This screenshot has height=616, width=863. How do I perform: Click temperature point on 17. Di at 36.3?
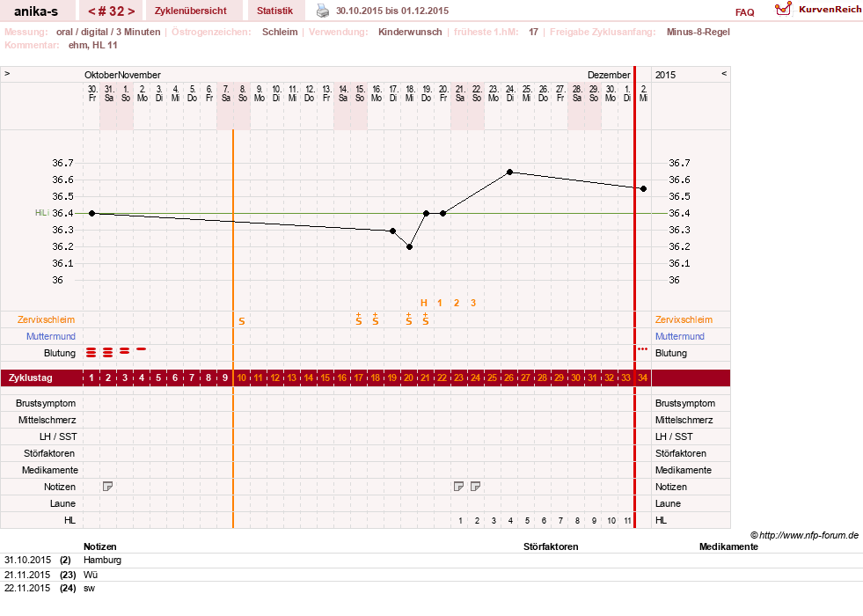[392, 231]
